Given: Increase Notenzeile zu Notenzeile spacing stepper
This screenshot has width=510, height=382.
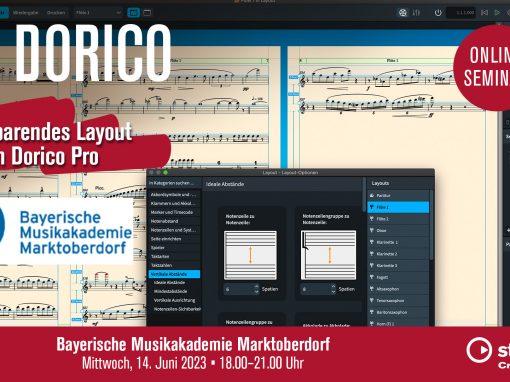Looking at the screenshot, I should [256, 286].
